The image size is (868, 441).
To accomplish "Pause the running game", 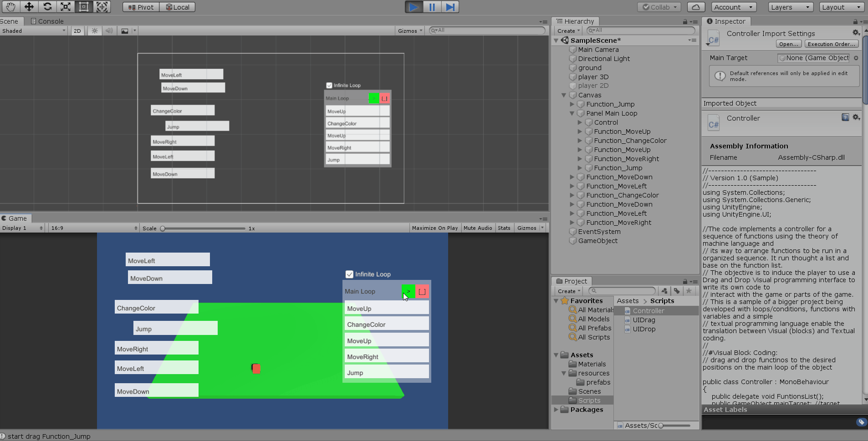I will click(432, 7).
